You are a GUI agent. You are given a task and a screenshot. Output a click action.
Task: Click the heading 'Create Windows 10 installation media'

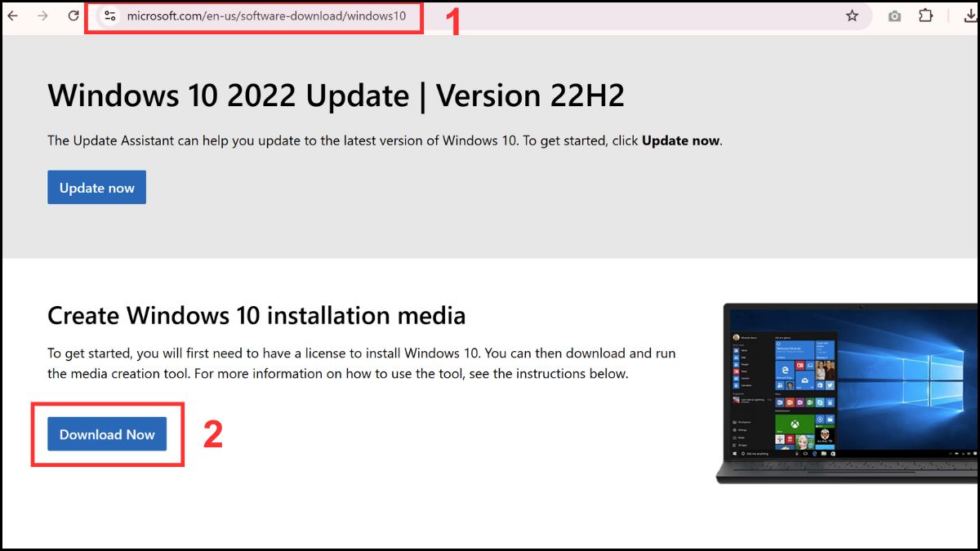[256, 315]
